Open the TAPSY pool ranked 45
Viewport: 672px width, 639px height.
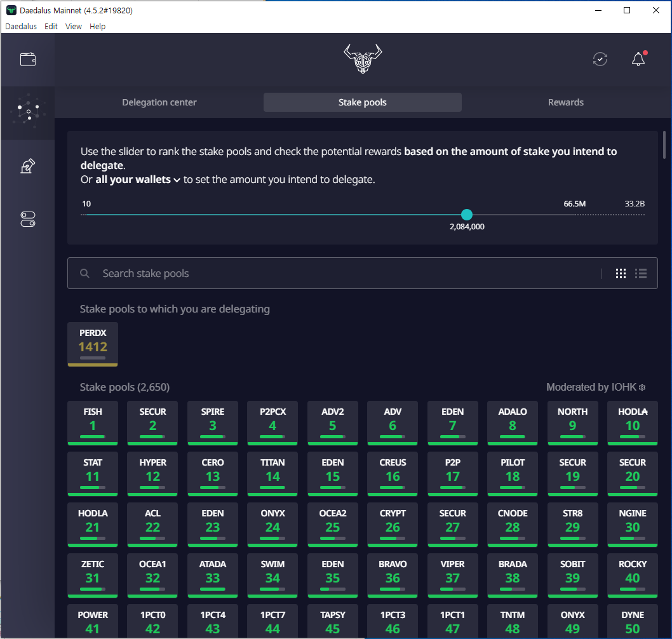(x=333, y=621)
